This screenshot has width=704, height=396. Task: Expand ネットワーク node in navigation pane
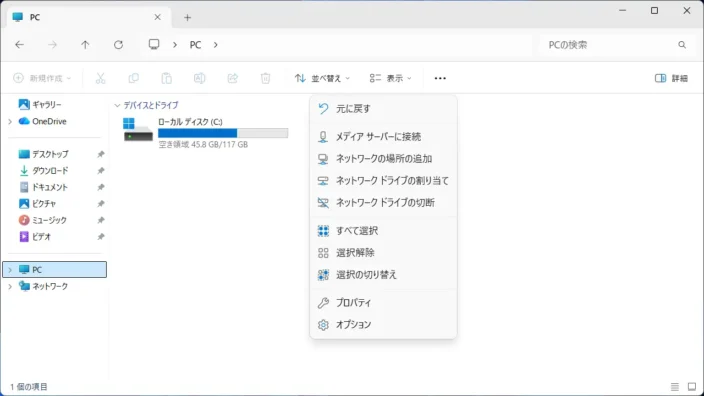[x=10, y=286]
